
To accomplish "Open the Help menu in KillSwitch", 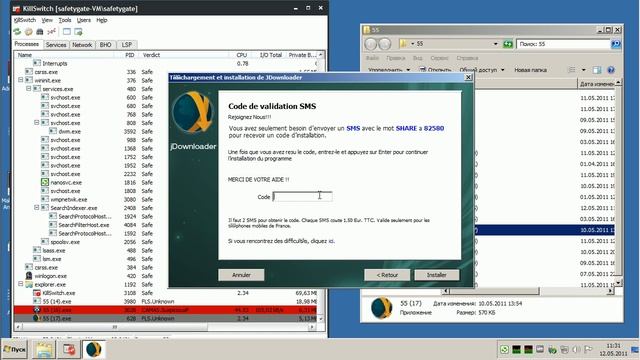I will click(x=102, y=20).
